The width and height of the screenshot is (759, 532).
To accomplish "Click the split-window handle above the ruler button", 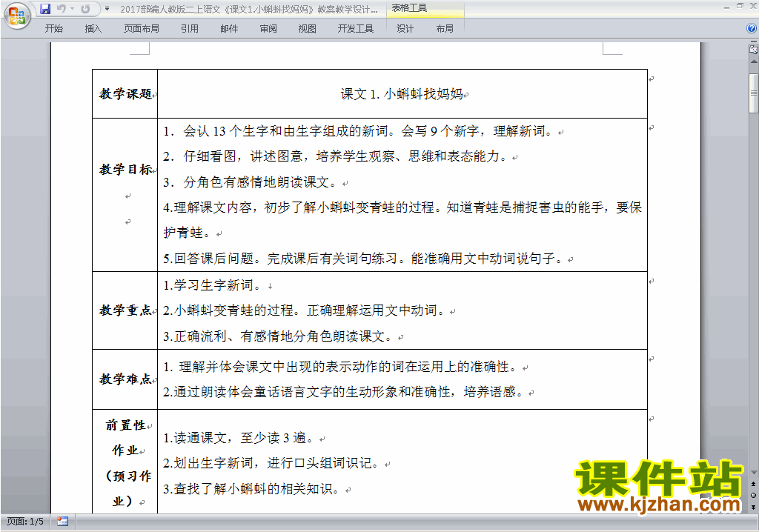I will (753, 42).
